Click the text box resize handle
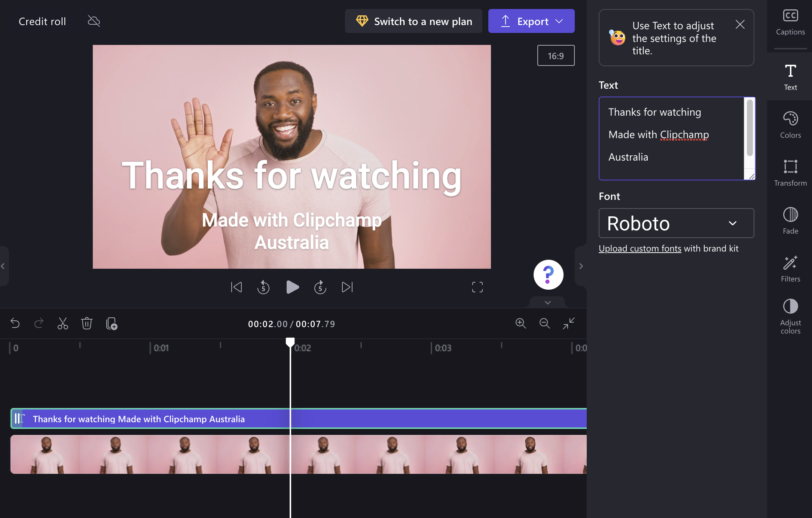This screenshot has width=812, height=518. click(x=751, y=176)
